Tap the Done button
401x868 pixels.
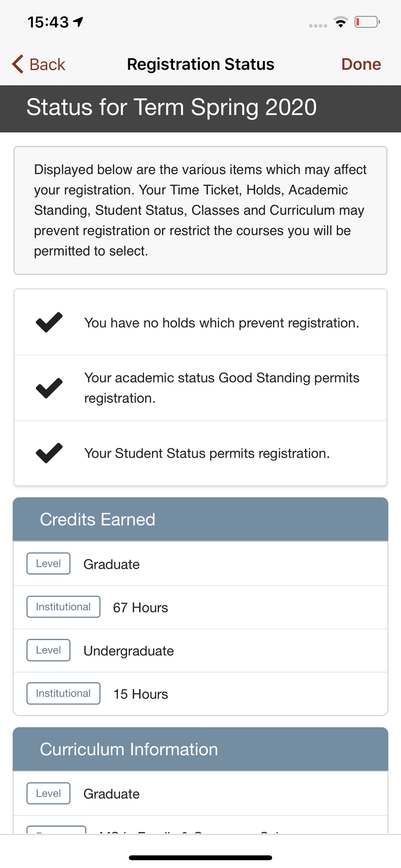click(361, 64)
